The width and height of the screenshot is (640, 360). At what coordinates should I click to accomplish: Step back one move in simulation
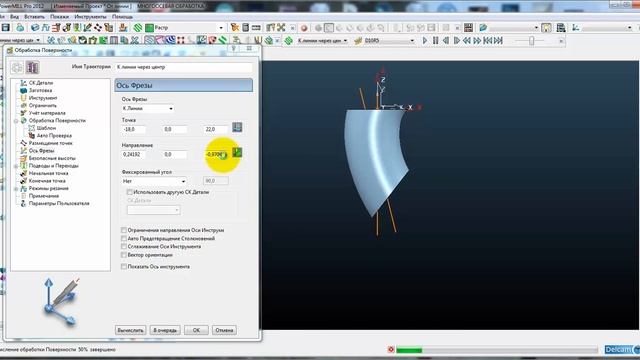pos(446,40)
